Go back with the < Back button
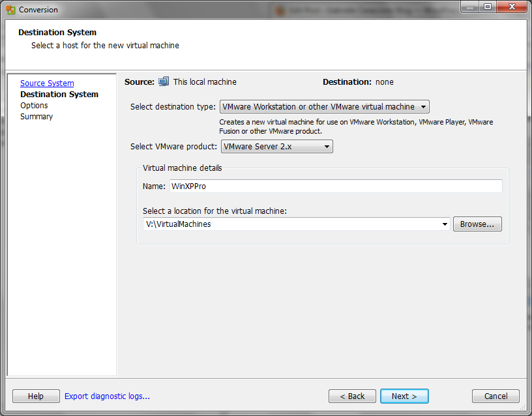Screen dimensions: 532x416 [x=352, y=396]
